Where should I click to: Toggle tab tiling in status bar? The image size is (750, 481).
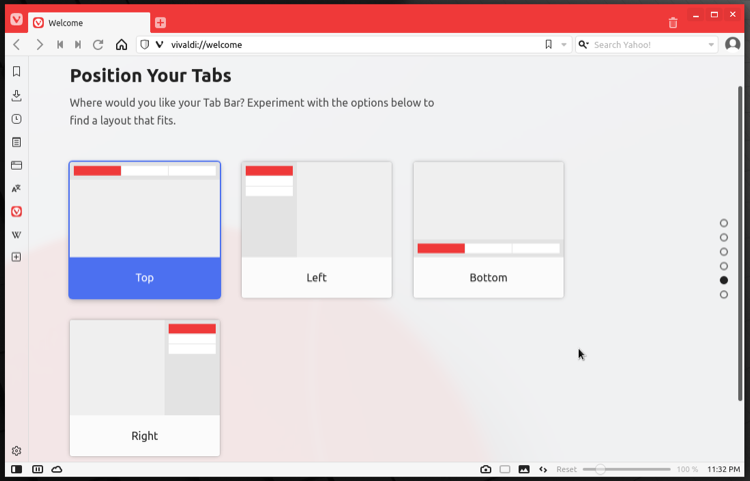tap(37, 470)
